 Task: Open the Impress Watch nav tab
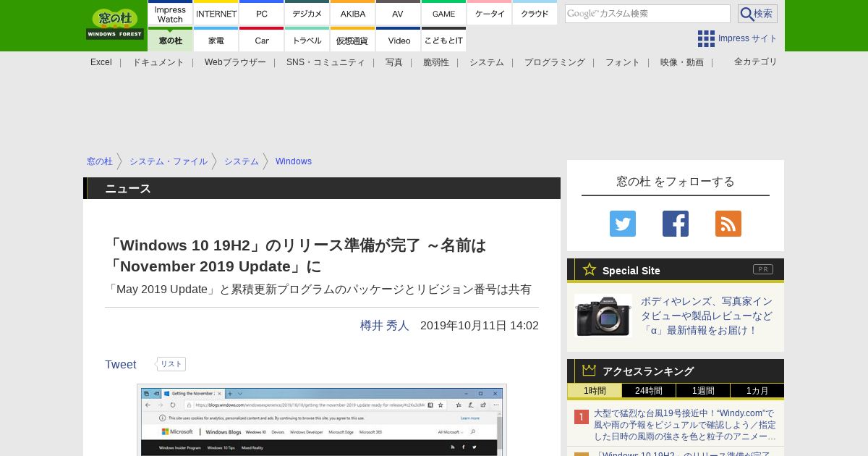point(170,12)
